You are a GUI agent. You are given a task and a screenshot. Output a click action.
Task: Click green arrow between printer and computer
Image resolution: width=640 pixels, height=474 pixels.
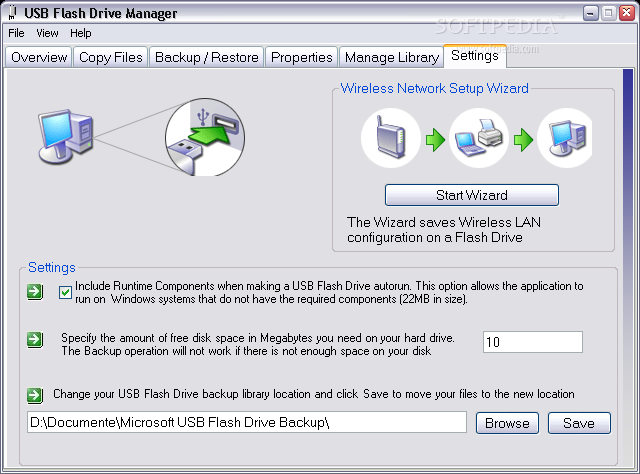[x=523, y=140]
